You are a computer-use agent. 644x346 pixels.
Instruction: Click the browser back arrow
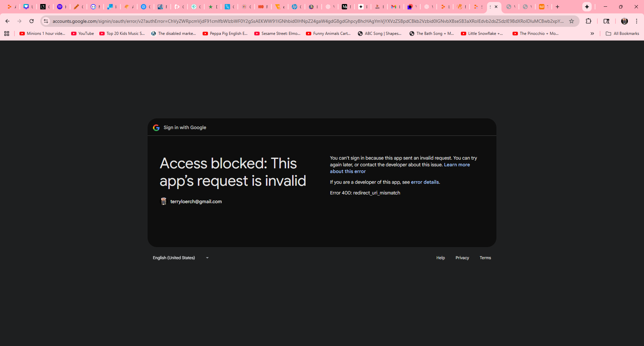7,21
